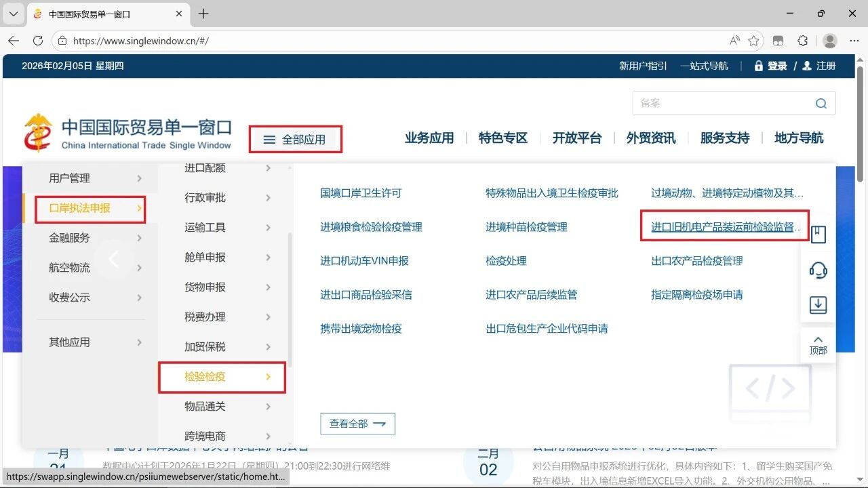Click the download icon in right sidebar
The width and height of the screenshot is (868, 488).
pos(818,305)
